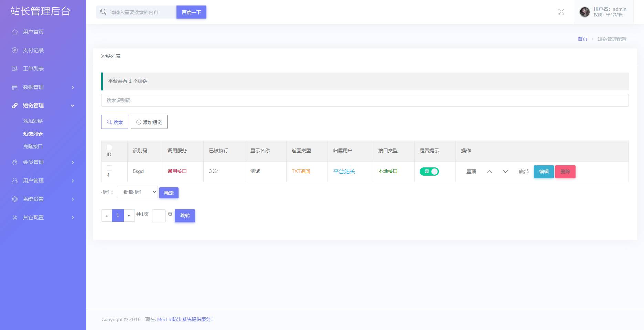The height and width of the screenshot is (330, 644).
Task: Click the move-down arrow in row 5sgd
Action: pyautogui.click(x=505, y=172)
